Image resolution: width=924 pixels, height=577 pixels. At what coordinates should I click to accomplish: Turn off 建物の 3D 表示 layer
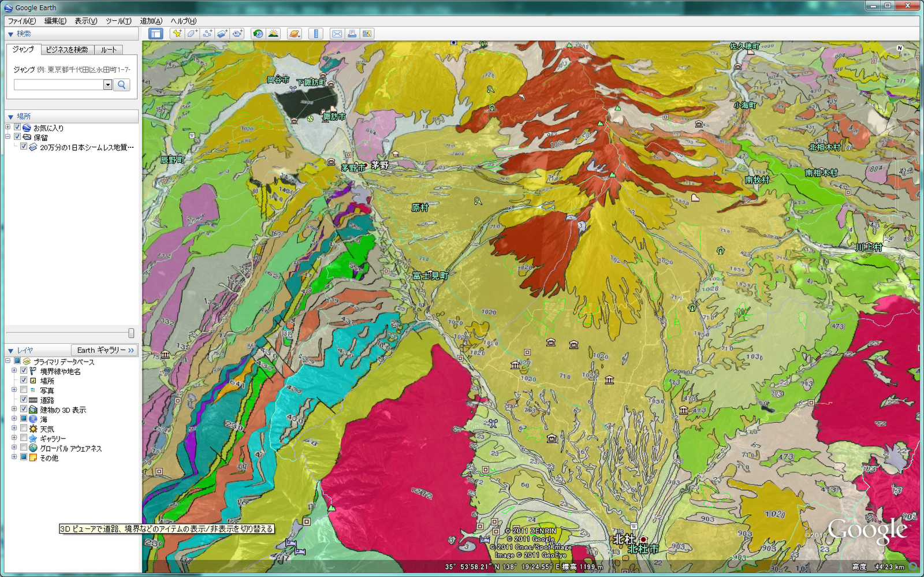point(24,410)
